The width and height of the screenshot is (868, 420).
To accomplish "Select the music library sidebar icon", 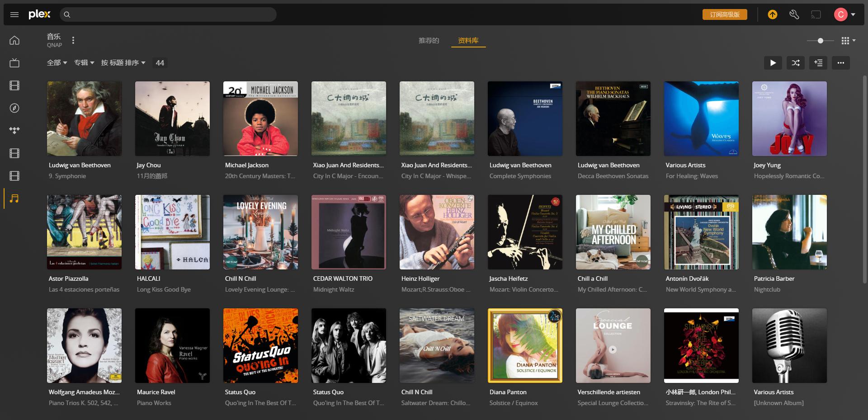I will point(14,198).
